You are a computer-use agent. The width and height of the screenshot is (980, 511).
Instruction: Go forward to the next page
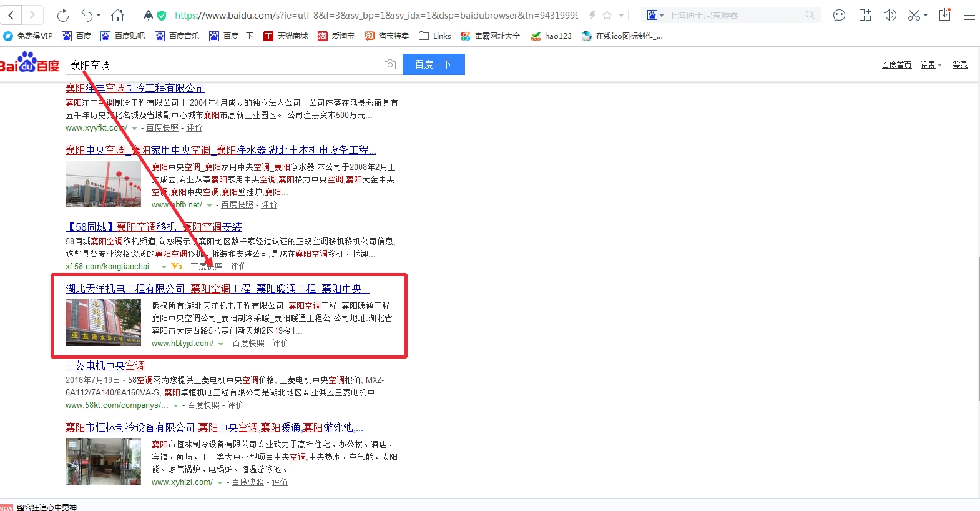click(32, 15)
